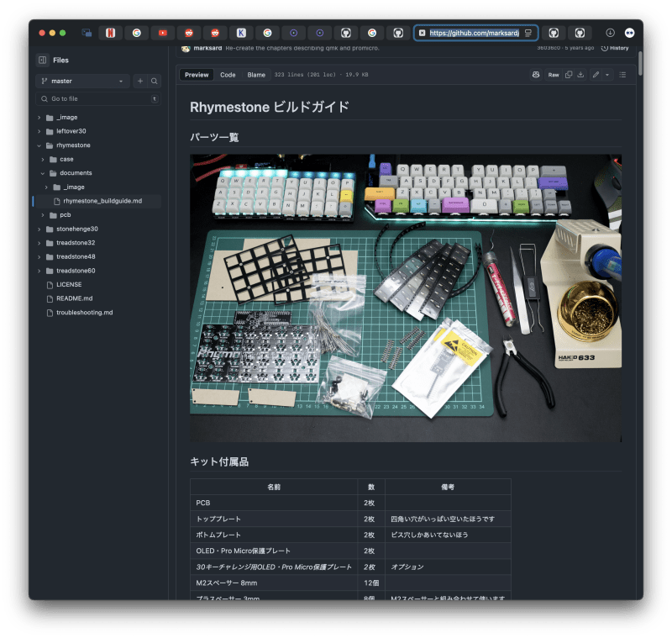Viewport: 672px width, 638px height.
Task: Open the edit options dropdown arrow
Action: [x=607, y=75]
